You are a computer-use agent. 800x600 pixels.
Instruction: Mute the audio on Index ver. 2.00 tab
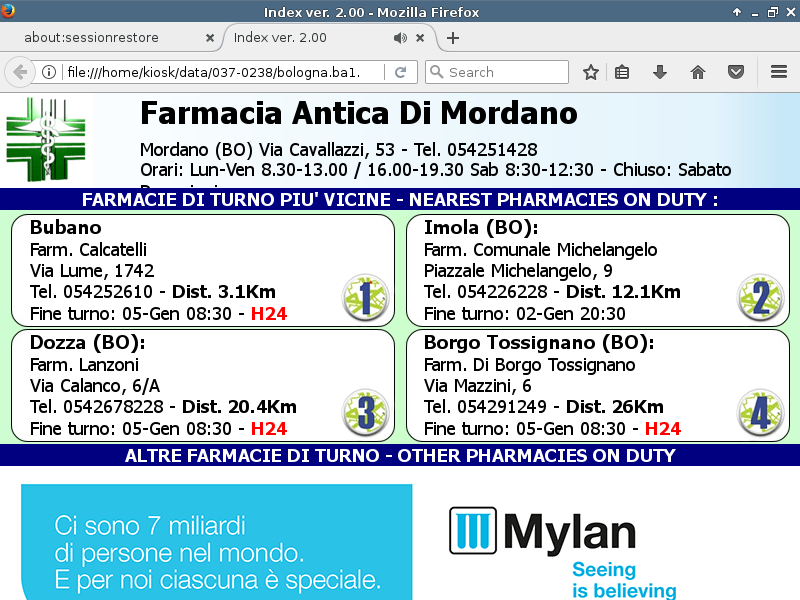tap(400, 38)
